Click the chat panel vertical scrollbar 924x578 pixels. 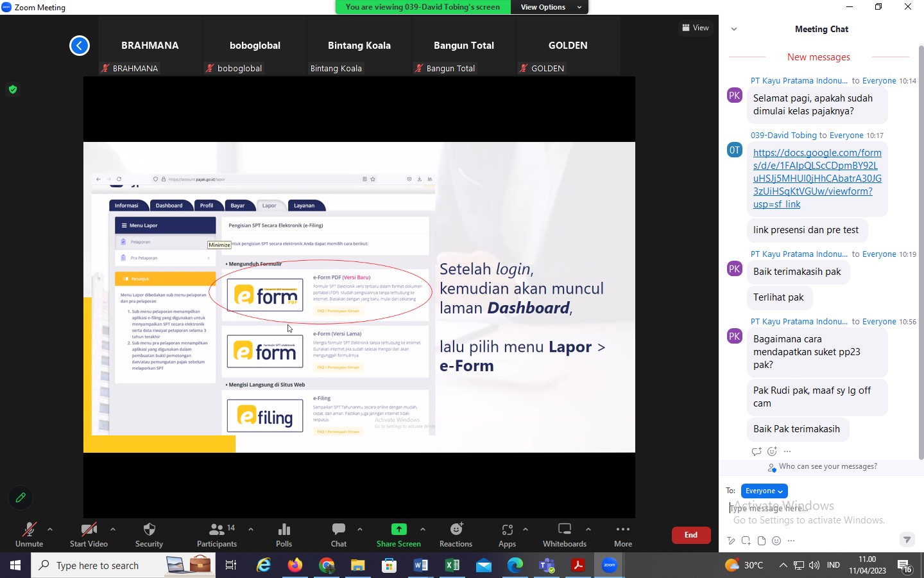(x=921, y=257)
